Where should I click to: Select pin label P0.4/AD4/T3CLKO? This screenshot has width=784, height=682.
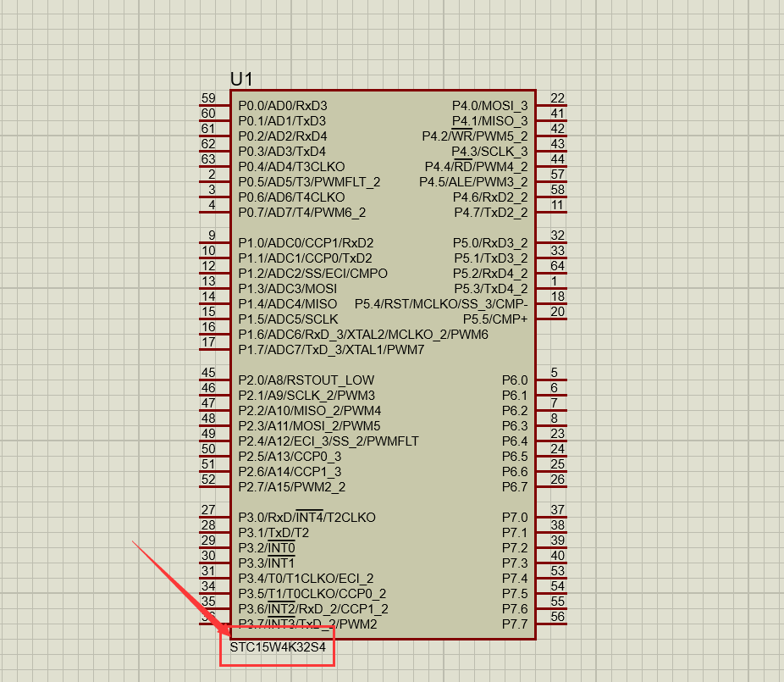pyautogui.click(x=291, y=167)
